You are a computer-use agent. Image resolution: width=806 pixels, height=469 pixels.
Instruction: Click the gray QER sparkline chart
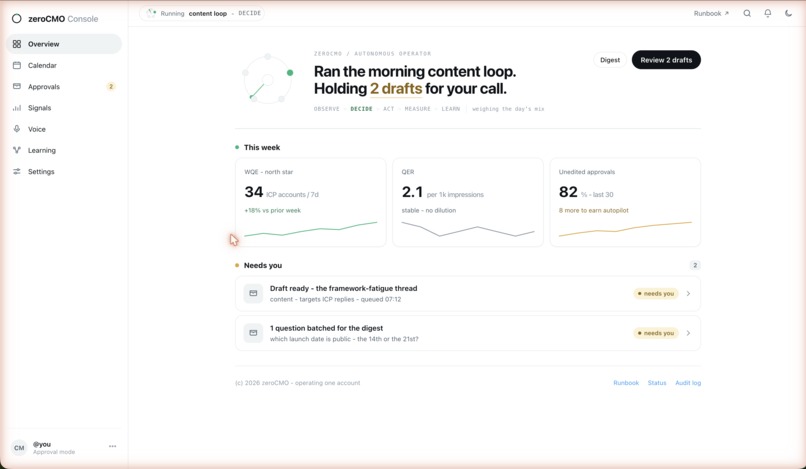coord(468,229)
